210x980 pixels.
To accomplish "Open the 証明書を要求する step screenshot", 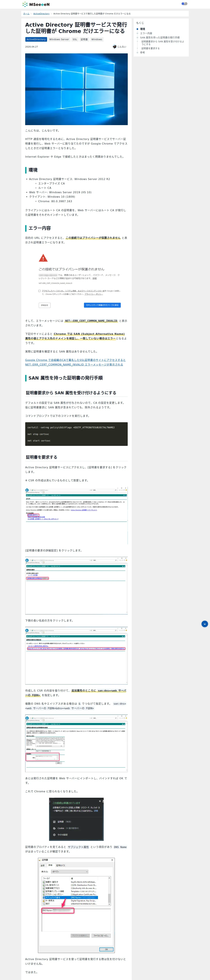I will [x=76, y=515].
